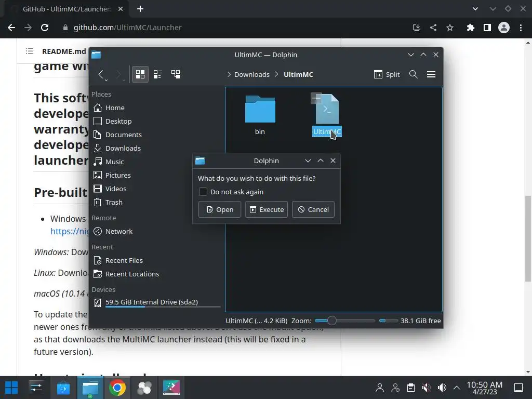532x399 pixels.
Task: Click Google Chrome in the taskbar
Action: 117,388
